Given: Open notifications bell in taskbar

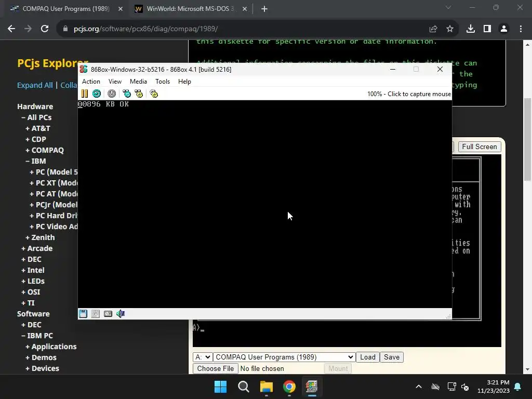Looking at the screenshot, I should tap(518, 387).
